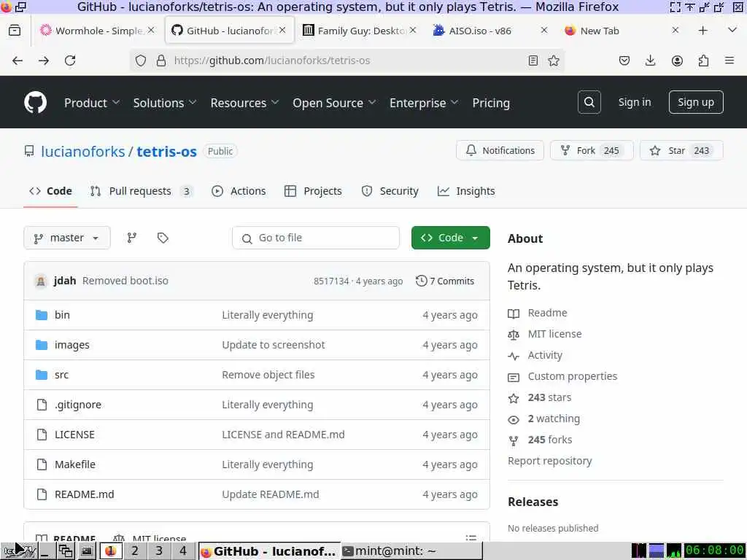Click the Sign up button
The width and height of the screenshot is (747, 560).
click(695, 102)
